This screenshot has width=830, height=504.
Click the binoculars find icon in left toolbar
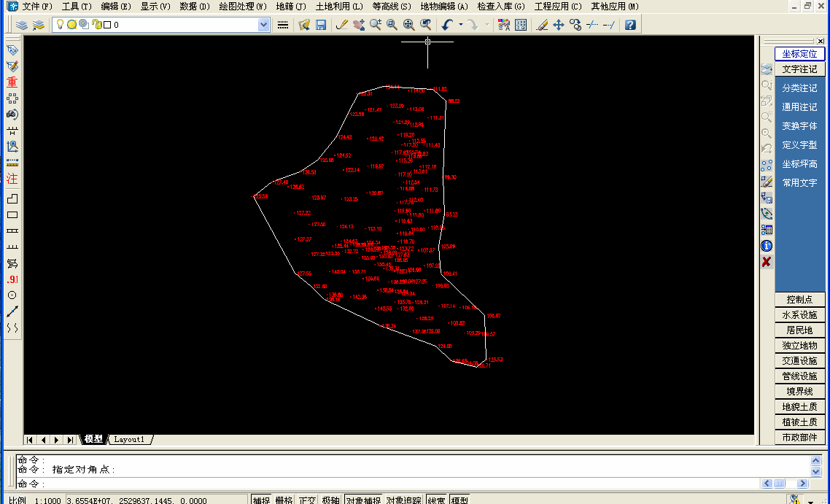[12, 115]
